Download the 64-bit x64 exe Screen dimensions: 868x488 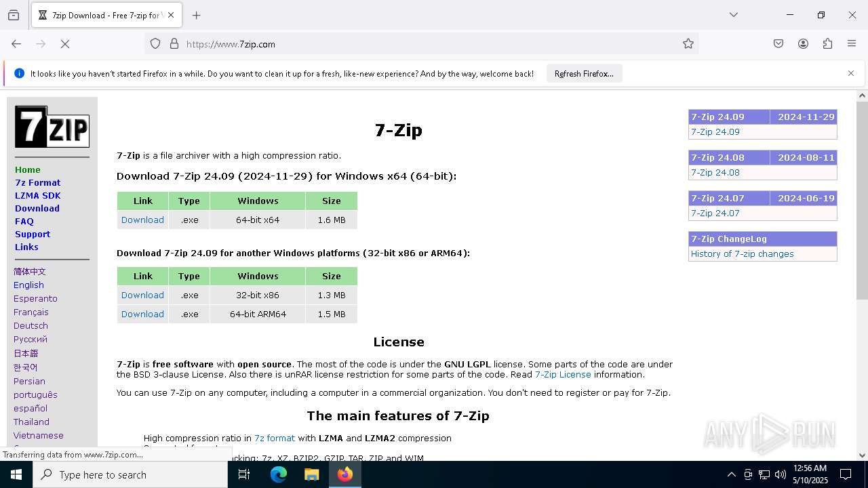[142, 220]
